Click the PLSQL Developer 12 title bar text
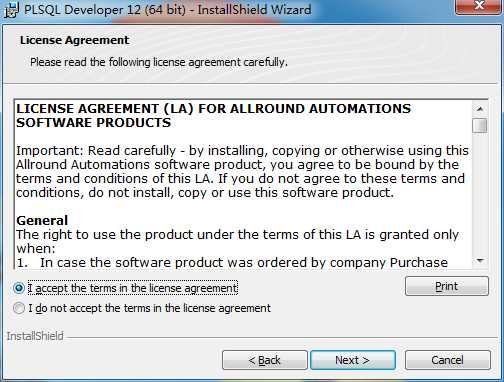This screenshot has height=382, width=504. pyautogui.click(x=168, y=9)
